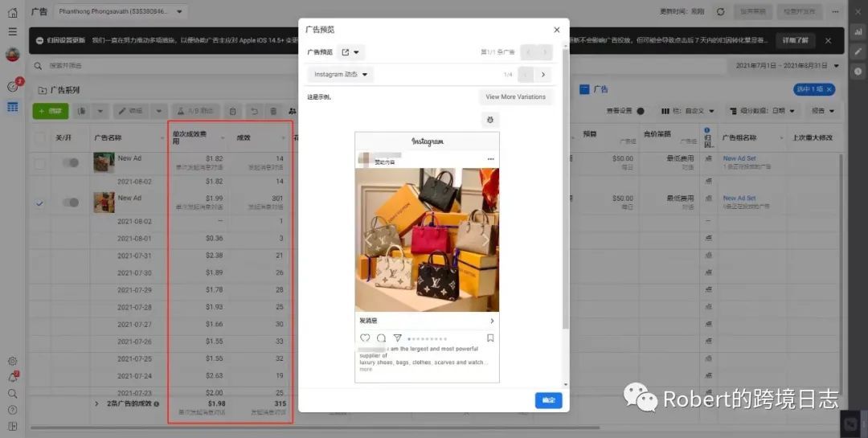Open the date range dropdown
Viewport: 868px width, 438px height.
click(x=787, y=66)
